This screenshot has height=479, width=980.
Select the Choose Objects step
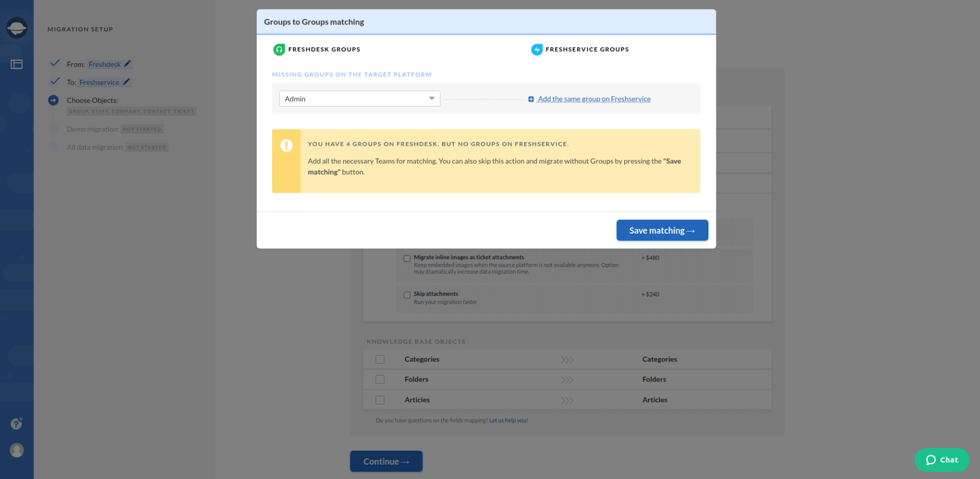92,101
